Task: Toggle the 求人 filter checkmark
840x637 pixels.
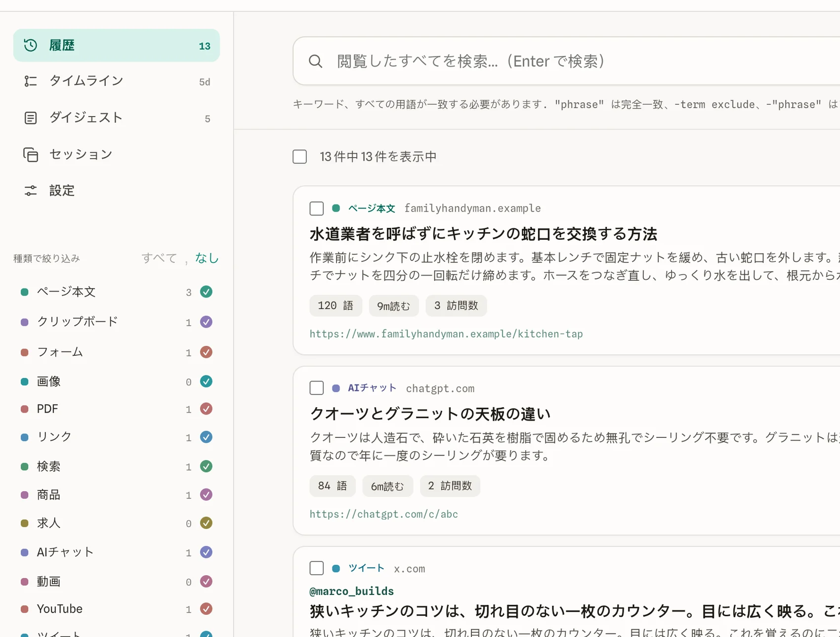Action: [x=206, y=523]
